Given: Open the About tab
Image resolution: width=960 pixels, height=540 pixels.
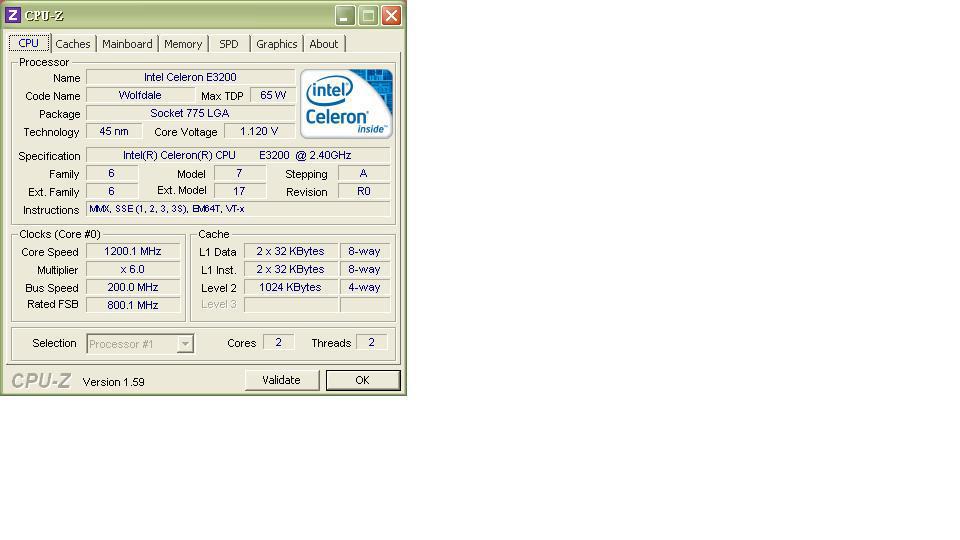Looking at the screenshot, I should (x=324, y=44).
